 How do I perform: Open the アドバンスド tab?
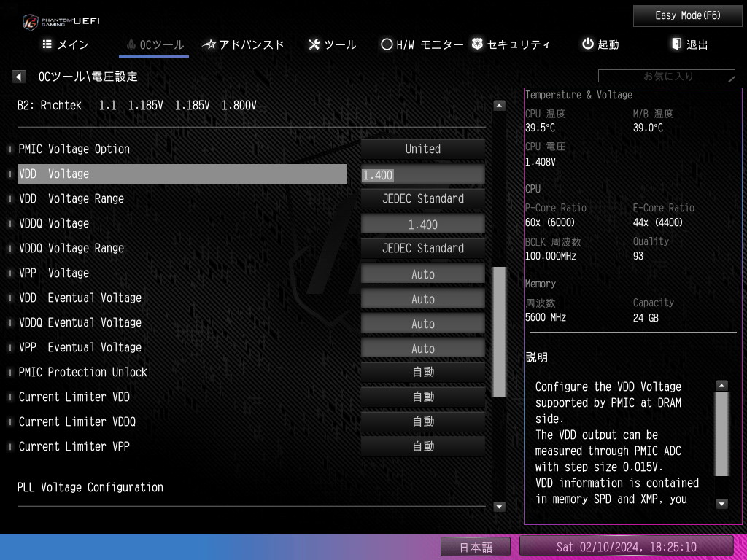[x=243, y=44]
